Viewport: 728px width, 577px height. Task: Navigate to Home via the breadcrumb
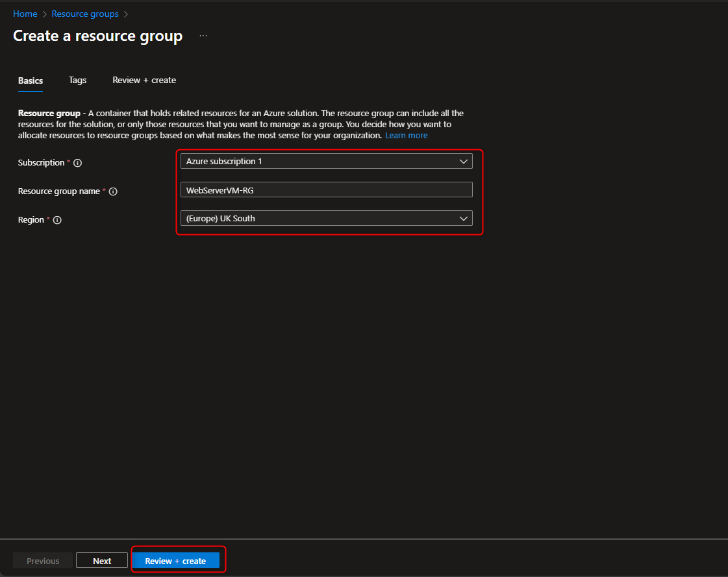click(25, 14)
